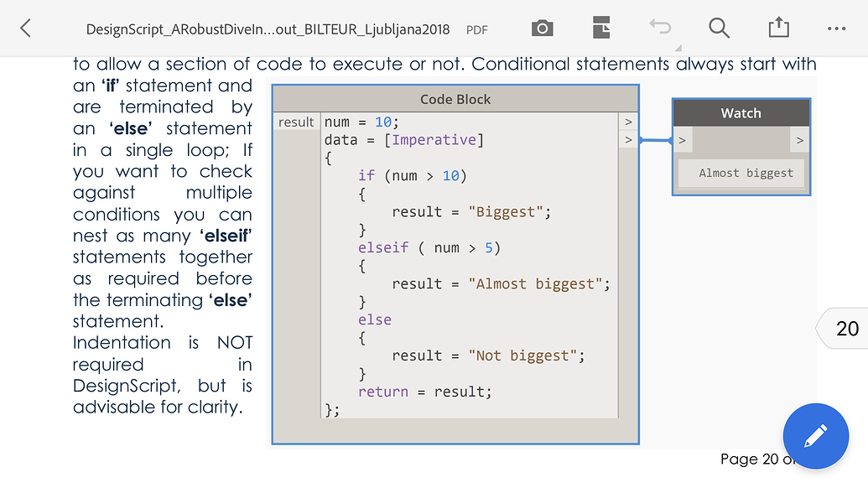Viewport: 868px width, 488px height.
Task: Open search with the magnifier icon
Action: (x=719, y=28)
